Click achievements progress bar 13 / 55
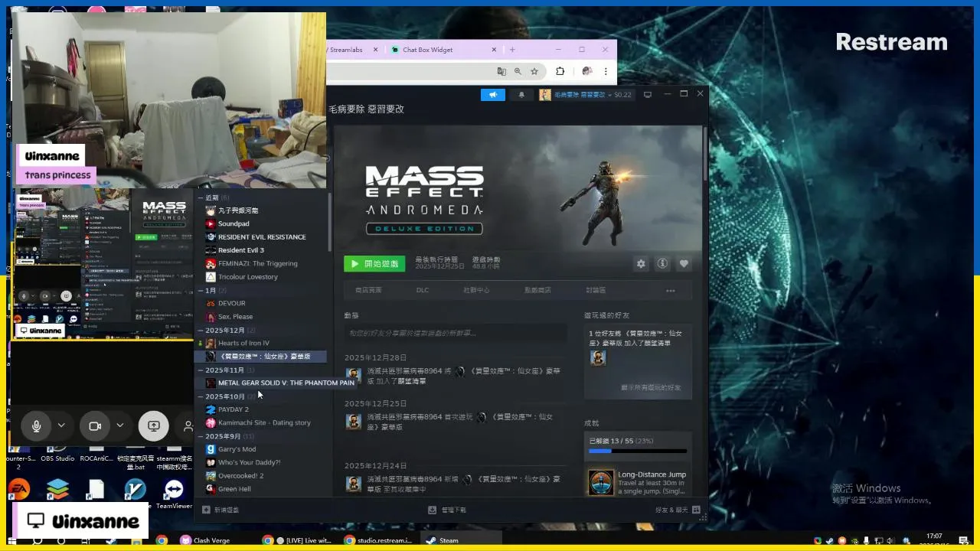980x551 pixels. [638, 452]
